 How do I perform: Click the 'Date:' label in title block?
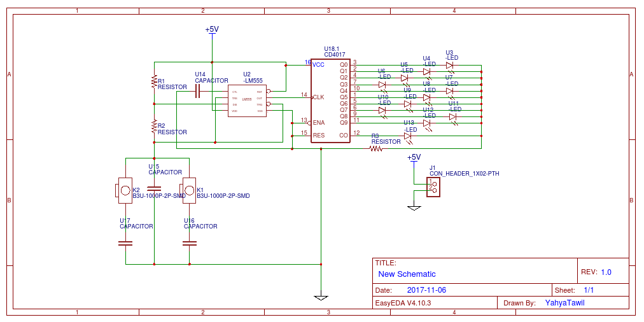pos(384,290)
